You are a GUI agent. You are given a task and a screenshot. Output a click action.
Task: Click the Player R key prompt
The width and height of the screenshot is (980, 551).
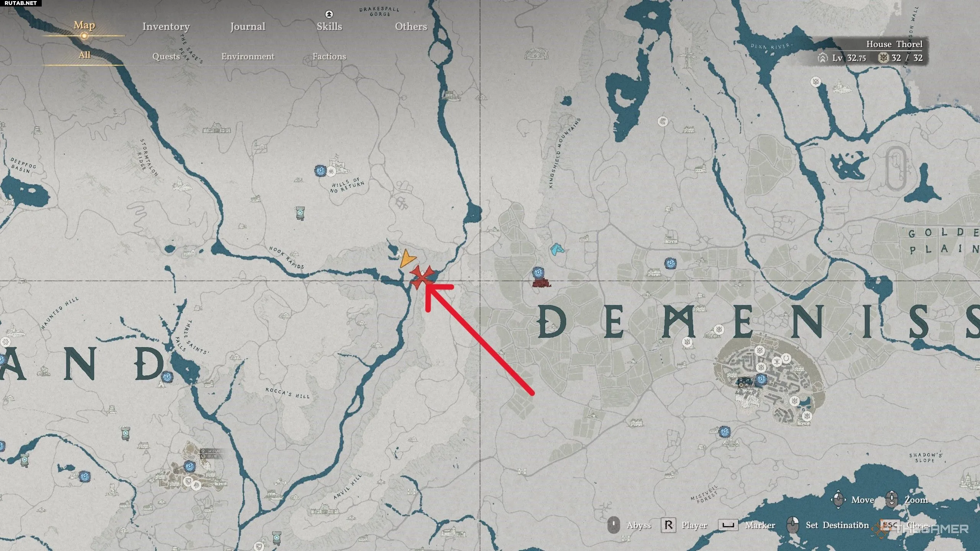[684, 525]
